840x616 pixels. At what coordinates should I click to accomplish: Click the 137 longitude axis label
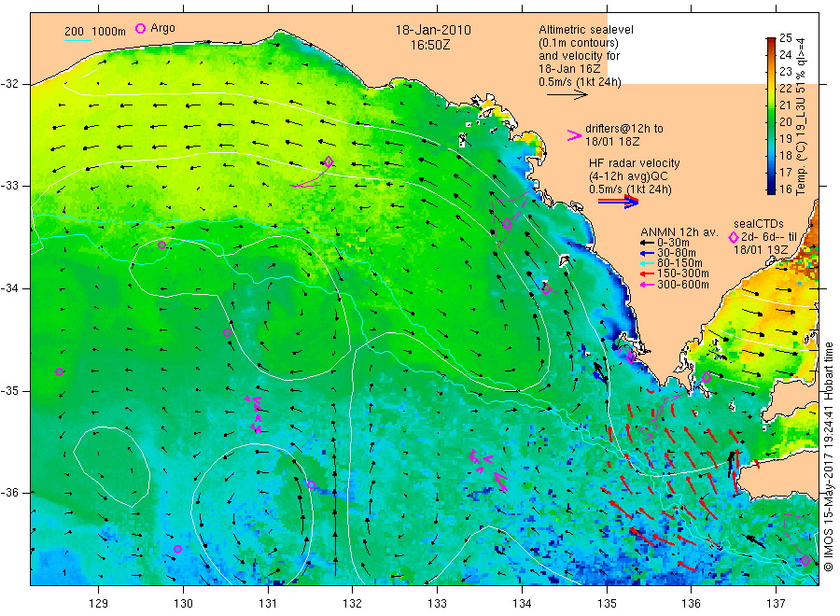776,603
